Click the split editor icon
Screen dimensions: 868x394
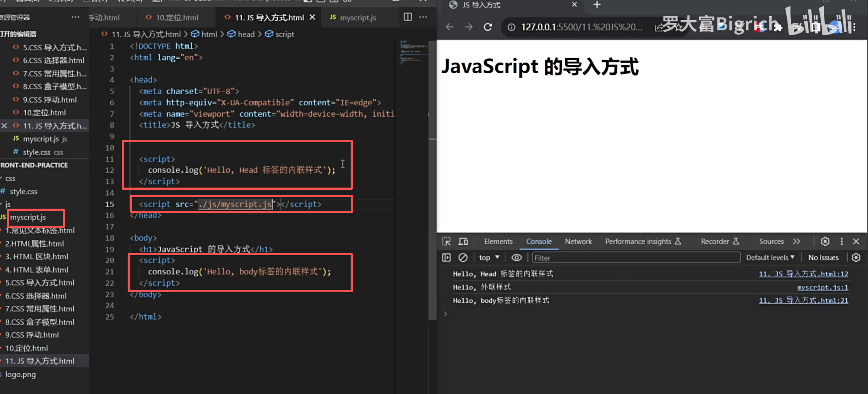pyautogui.click(x=408, y=17)
